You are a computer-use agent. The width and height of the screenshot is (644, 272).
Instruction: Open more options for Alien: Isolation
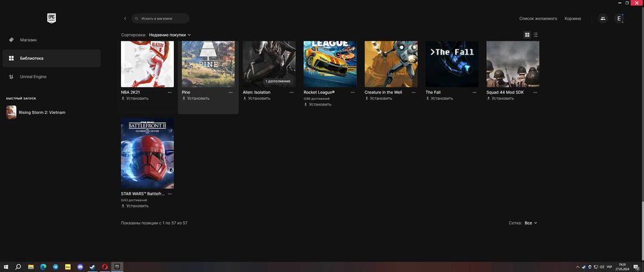[292, 92]
